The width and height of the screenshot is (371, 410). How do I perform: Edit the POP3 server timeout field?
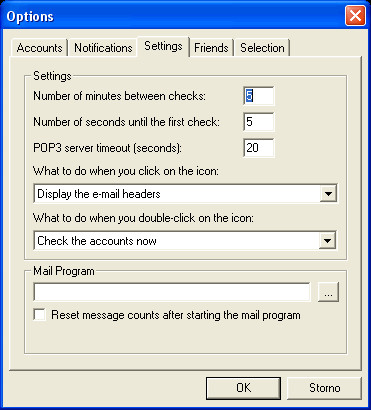[x=259, y=148]
